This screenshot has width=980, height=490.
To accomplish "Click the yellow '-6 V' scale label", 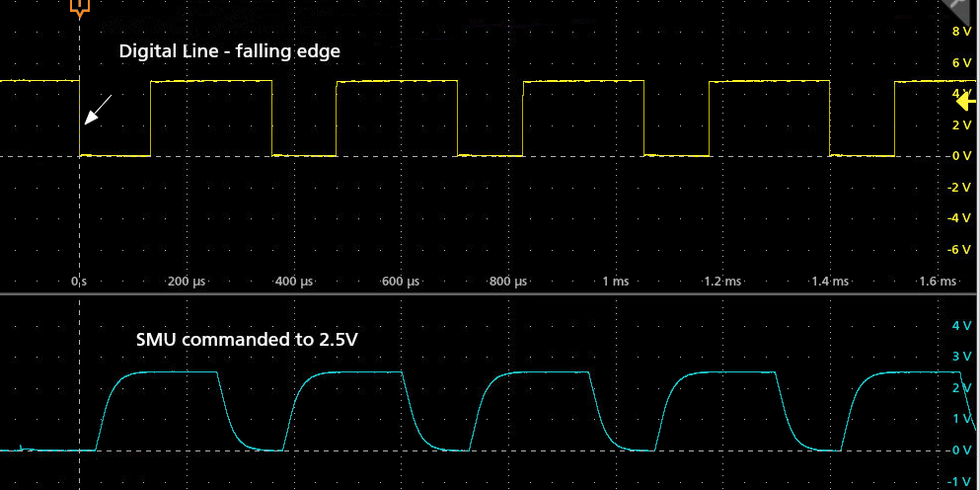I will (x=959, y=250).
